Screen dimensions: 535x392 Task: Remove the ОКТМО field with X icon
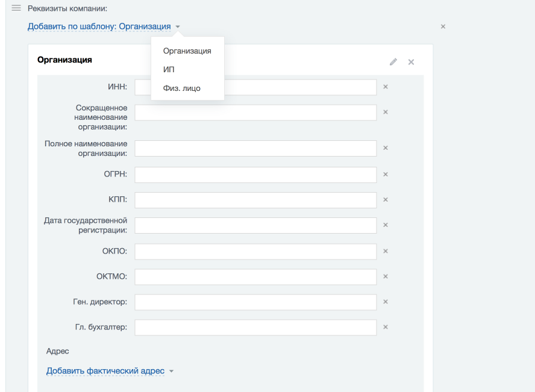[x=386, y=276]
